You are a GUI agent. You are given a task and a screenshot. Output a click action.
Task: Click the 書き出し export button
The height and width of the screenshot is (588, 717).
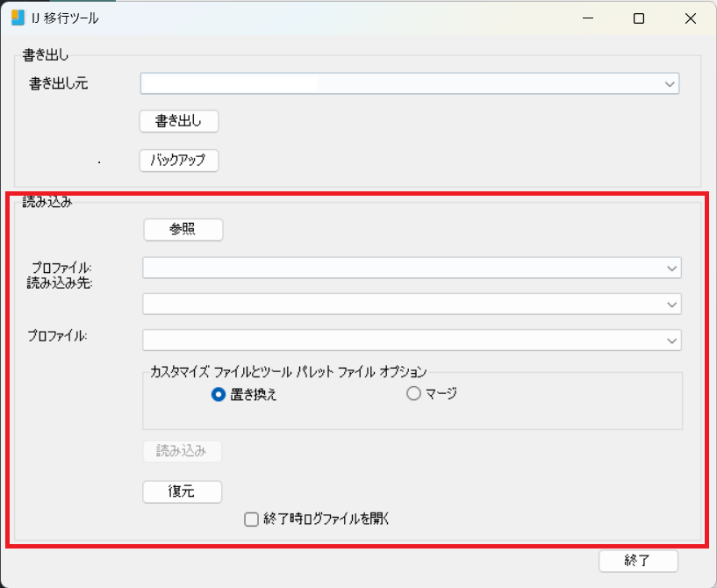coord(179,121)
